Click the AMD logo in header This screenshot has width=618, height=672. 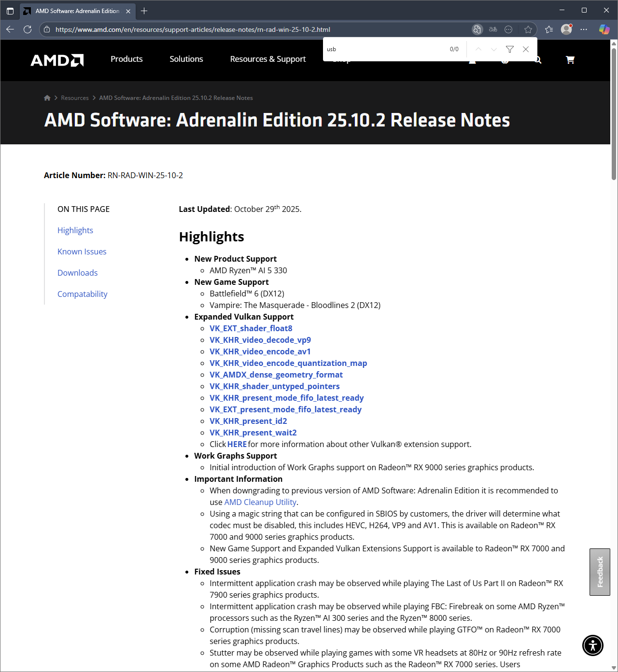point(57,60)
